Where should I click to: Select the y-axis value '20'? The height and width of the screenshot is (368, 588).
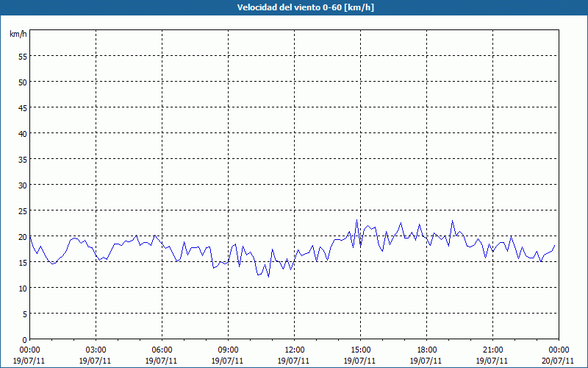click(22, 236)
